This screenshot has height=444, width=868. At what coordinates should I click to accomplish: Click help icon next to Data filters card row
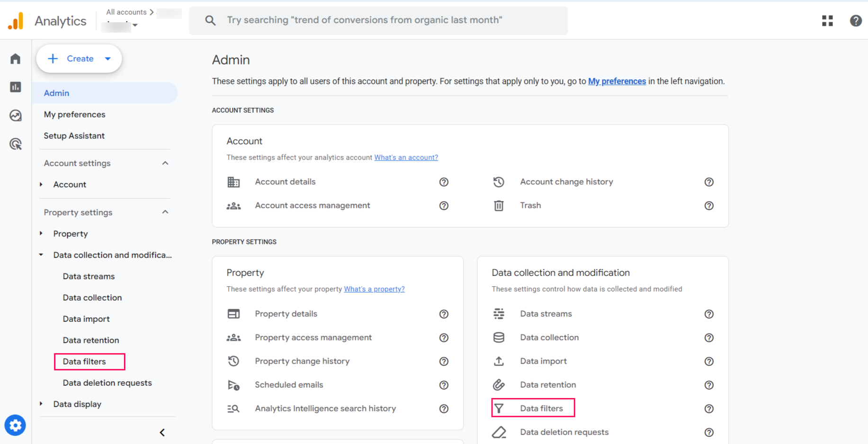coord(709,409)
